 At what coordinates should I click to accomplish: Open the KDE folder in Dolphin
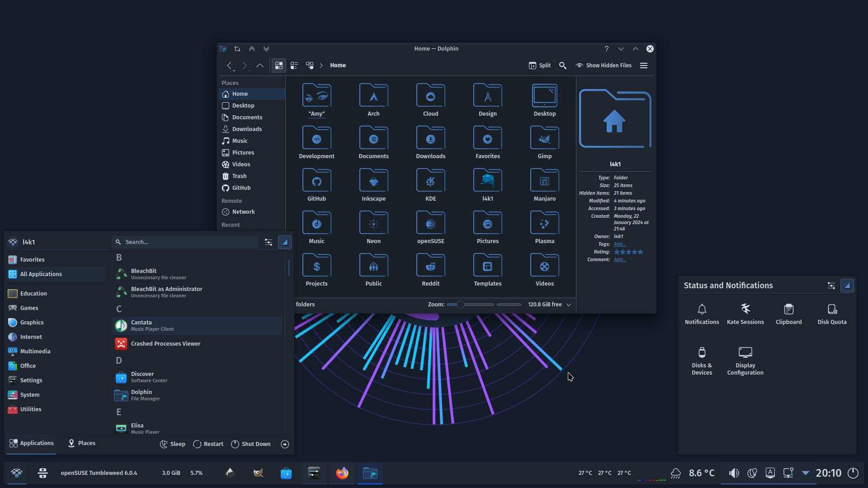(x=430, y=185)
